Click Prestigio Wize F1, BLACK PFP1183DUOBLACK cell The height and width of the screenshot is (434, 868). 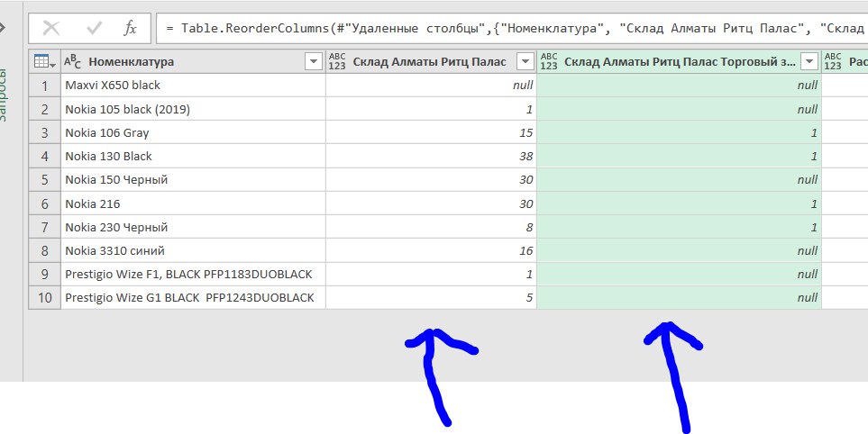click(193, 275)
